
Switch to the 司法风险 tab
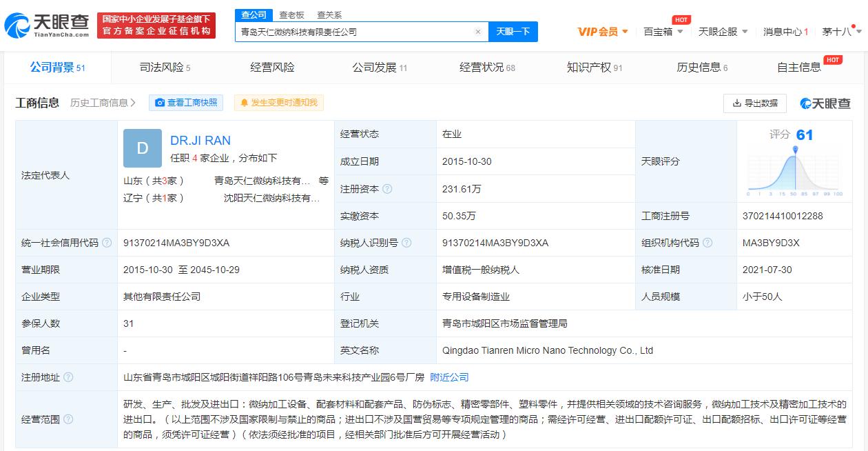click(165, 68)
